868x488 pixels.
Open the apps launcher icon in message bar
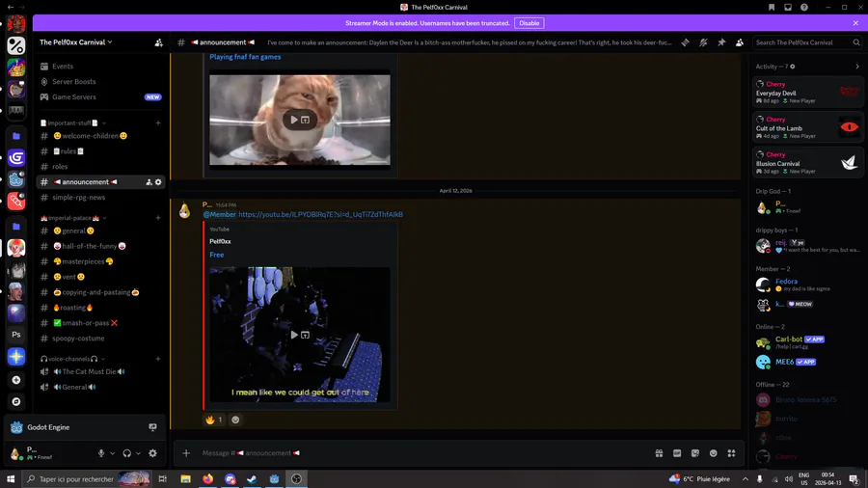coord(731,453)
